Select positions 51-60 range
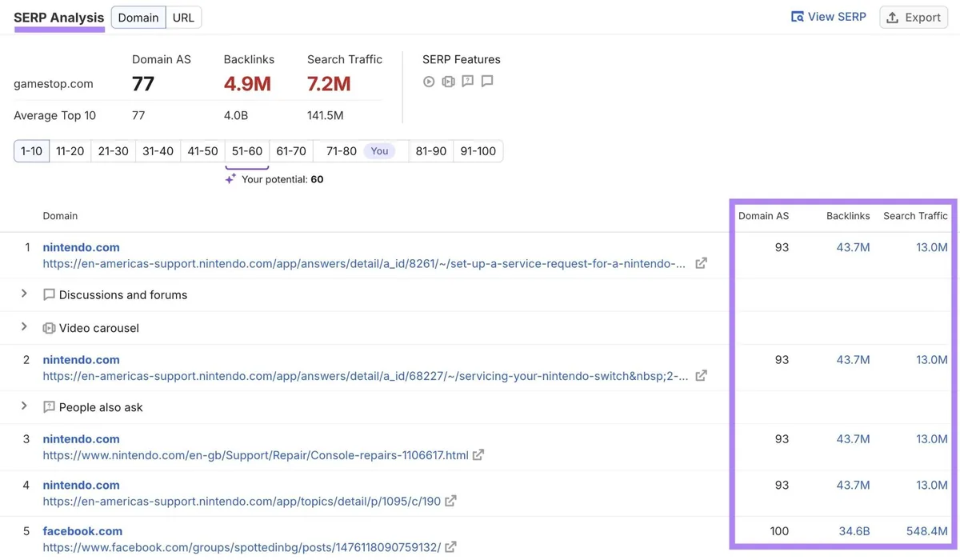Viewport: 960px width, 560px height. (247, 151)
